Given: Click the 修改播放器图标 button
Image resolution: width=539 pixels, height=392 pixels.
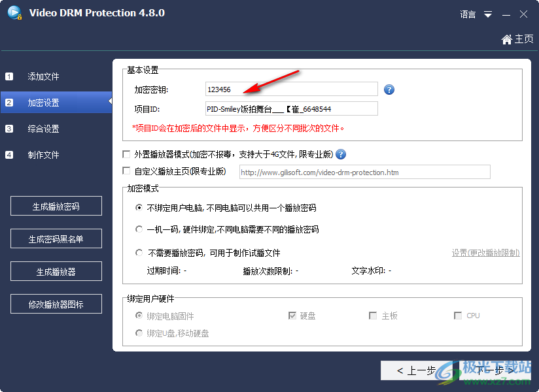Looking at the screenshot, I should 56,304.
